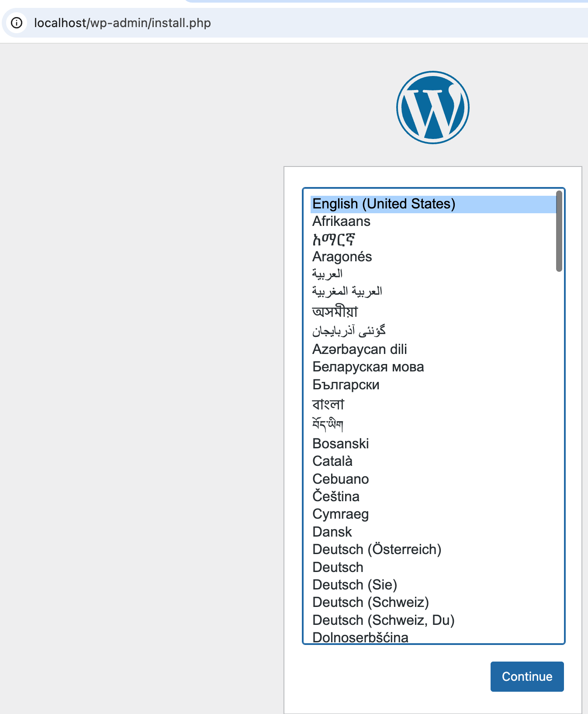Choose Cymraeg from the list
Image resolution: width=588 pixels, height=714 pixels.
tap(340, 514)
